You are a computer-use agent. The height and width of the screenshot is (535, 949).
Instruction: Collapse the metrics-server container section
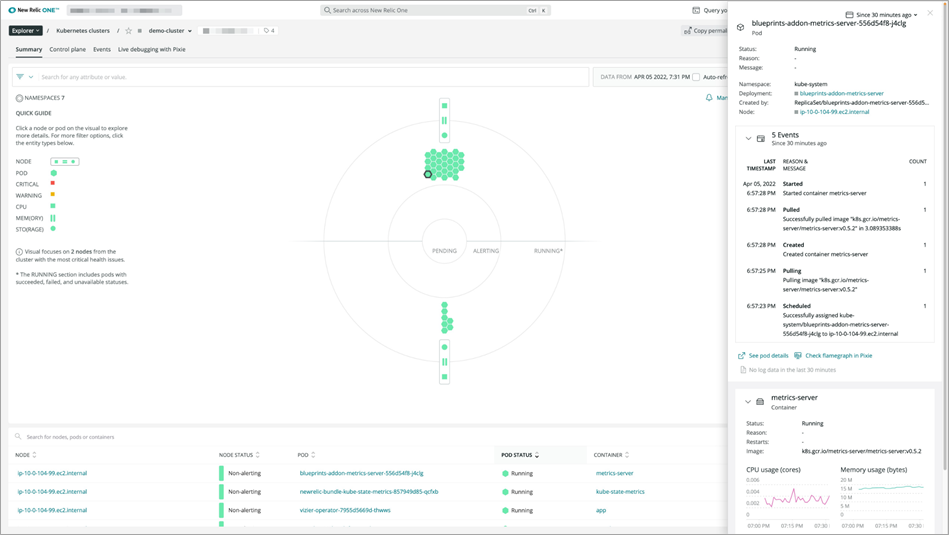747,401
